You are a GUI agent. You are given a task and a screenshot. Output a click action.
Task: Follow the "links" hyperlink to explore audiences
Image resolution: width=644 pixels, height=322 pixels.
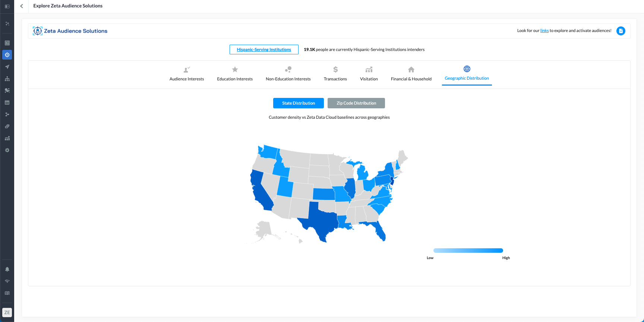[x=544, y=31]
